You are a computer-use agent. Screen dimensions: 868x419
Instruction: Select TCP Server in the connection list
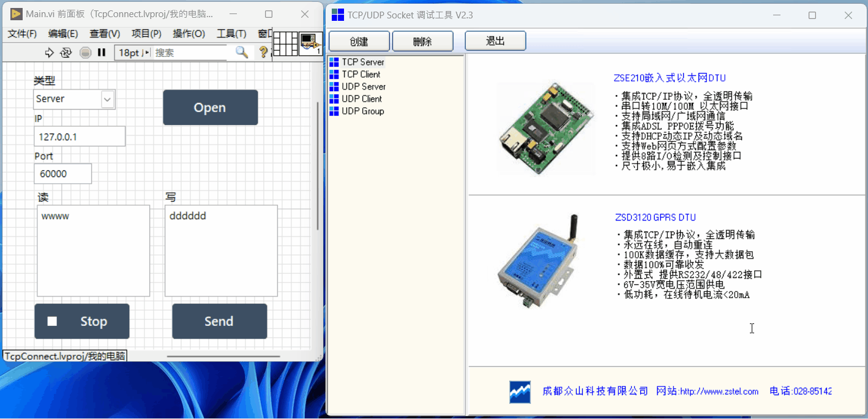click(x=364, y=62)
